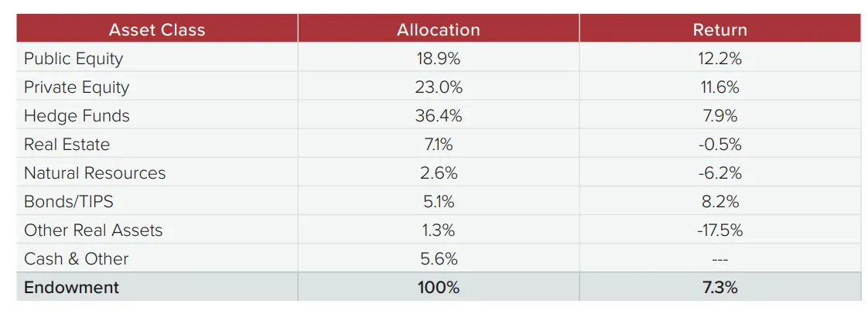Select the Cash & Other row label
This screenshot has width=868, height=314.
click(x=77, y=258)
